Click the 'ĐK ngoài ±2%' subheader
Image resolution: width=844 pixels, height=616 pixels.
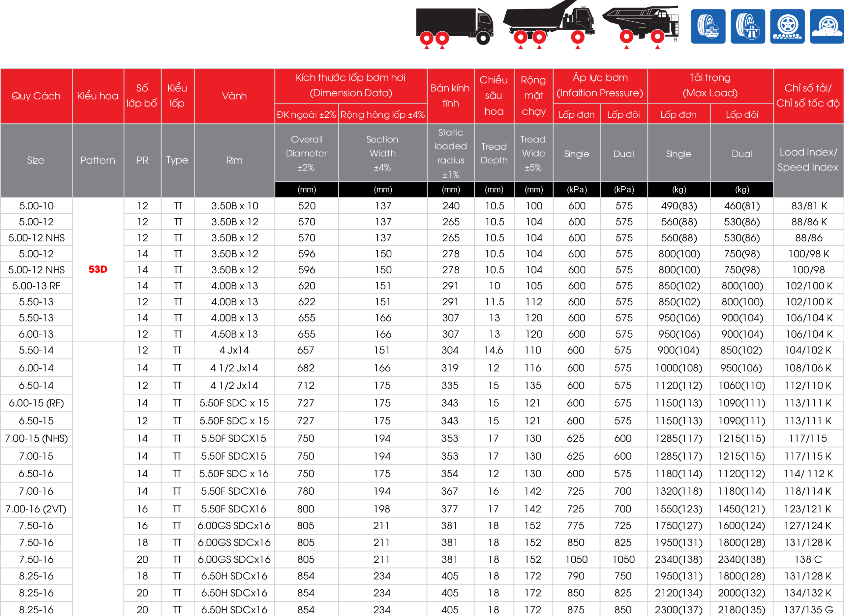pyautogui.click(x=306, y=114)
